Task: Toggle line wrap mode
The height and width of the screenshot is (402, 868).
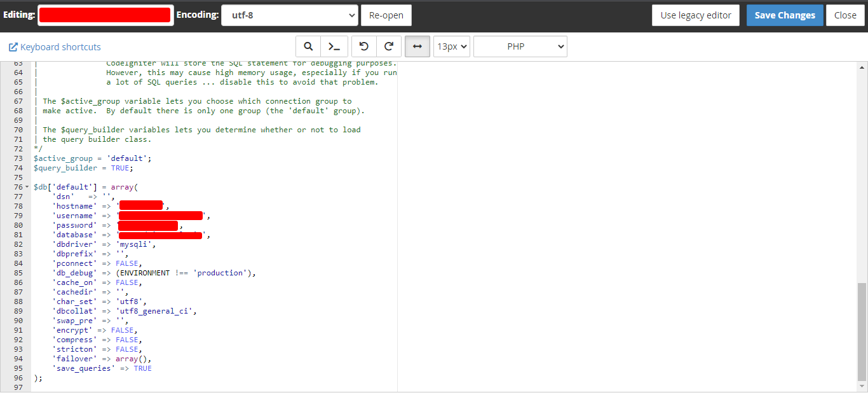Action: tap(417, 46)
